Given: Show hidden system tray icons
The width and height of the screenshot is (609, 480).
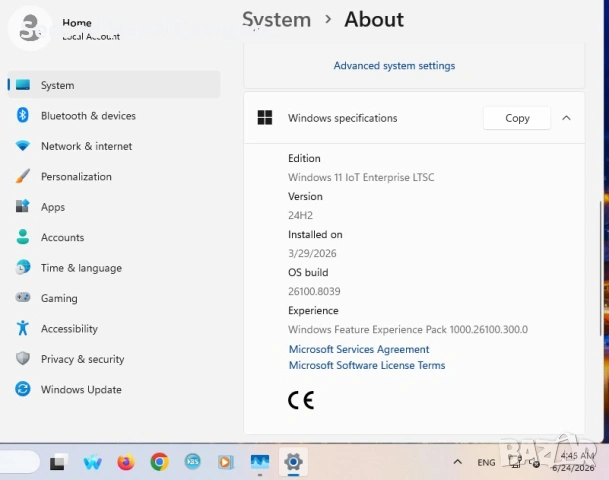Looking at the screenshot, I should click(458, 462).
